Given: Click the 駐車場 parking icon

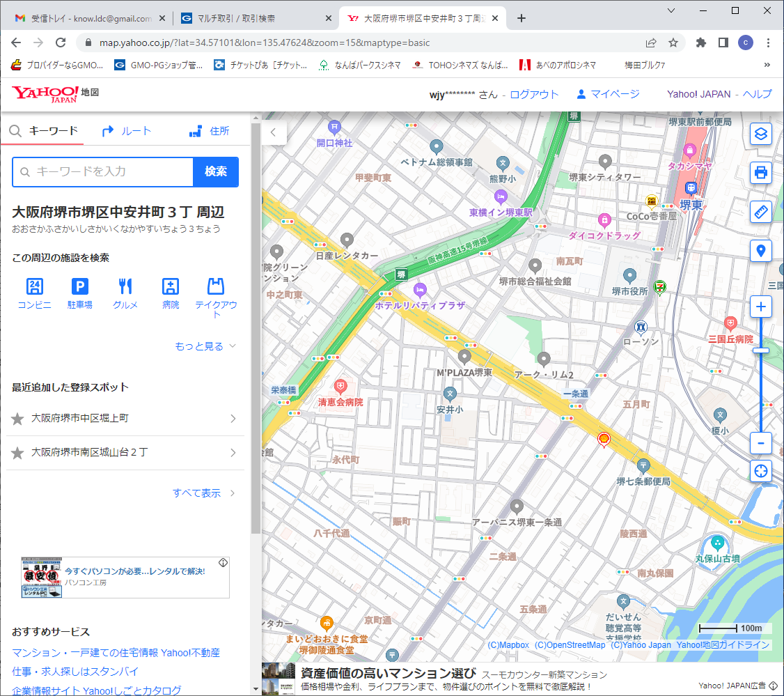Looking at the screenshot, I should [80, 293].
